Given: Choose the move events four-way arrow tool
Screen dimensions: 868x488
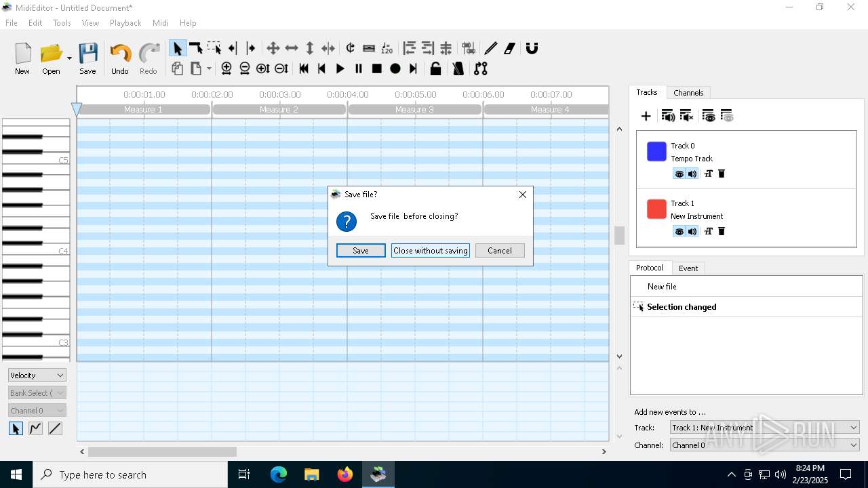Looking at the screenshot, I should [x=273, y=48].
